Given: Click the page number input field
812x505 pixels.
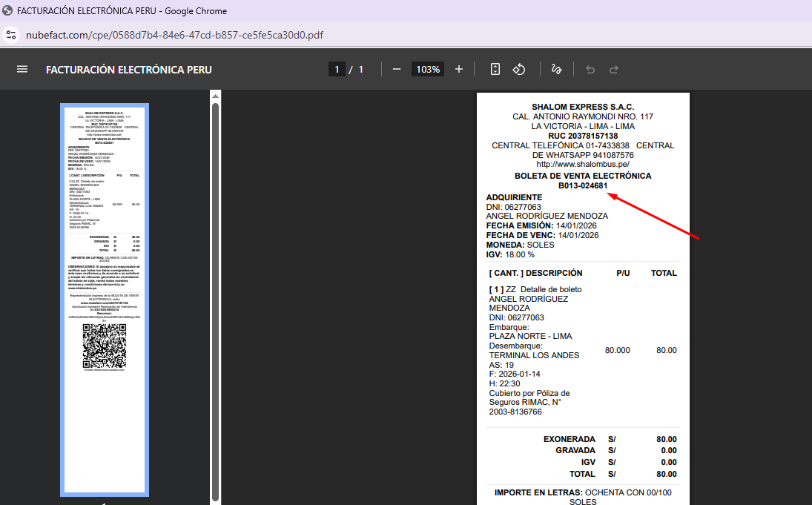Looking at the screenshot, I should click(x=337, y=69).
